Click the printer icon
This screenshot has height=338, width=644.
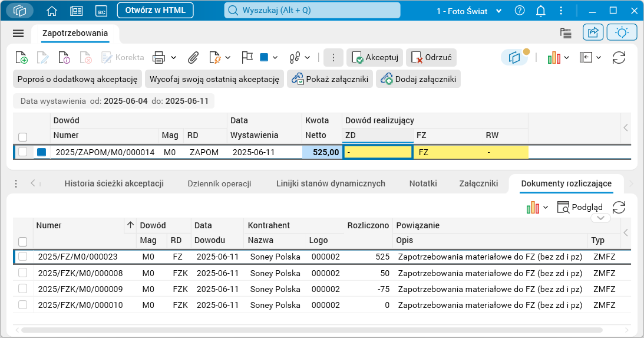(x=158, y=58)
